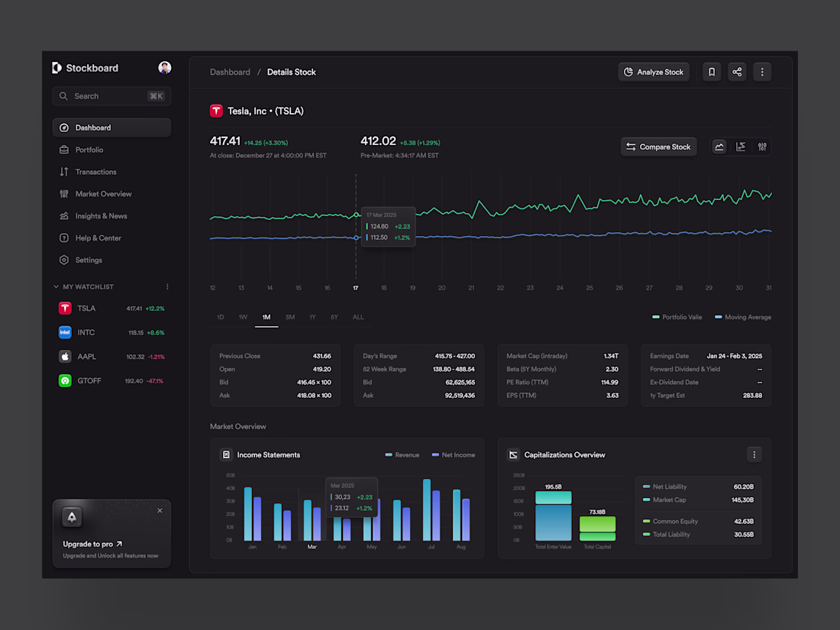Click the share icon in header

(737, 72)
